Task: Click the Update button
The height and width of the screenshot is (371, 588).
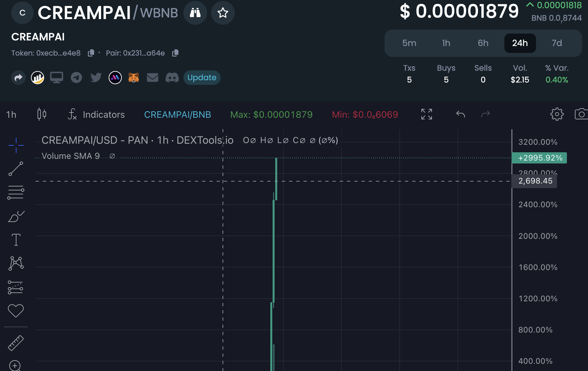Action: [202, 78]
